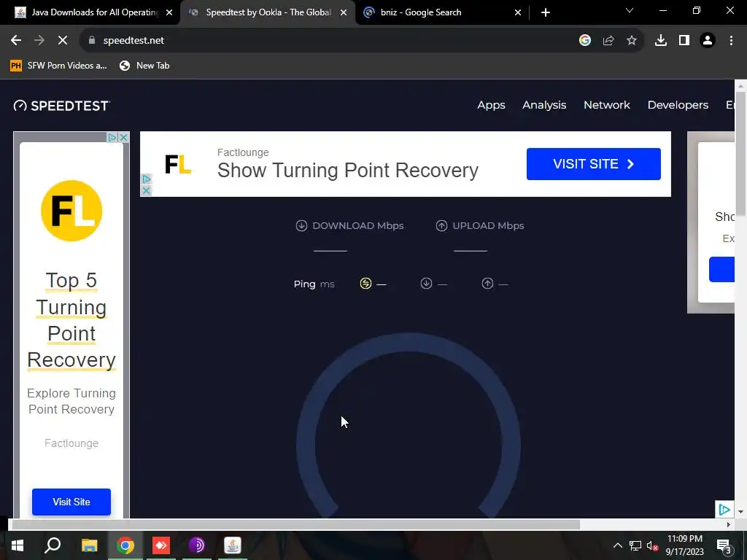Viewport: 747px width, 560px height.
Task: Open Windows taskbar search
Action: point(53,545)
